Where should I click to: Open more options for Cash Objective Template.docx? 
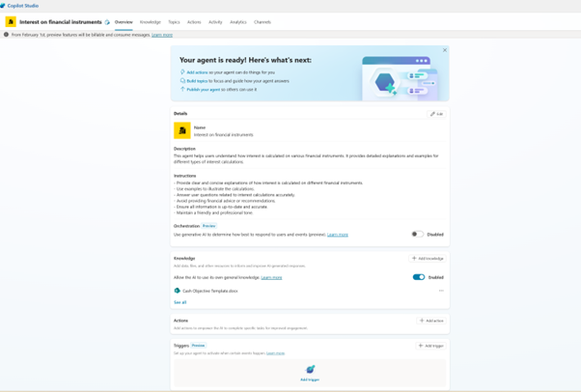tap(441, 291)
